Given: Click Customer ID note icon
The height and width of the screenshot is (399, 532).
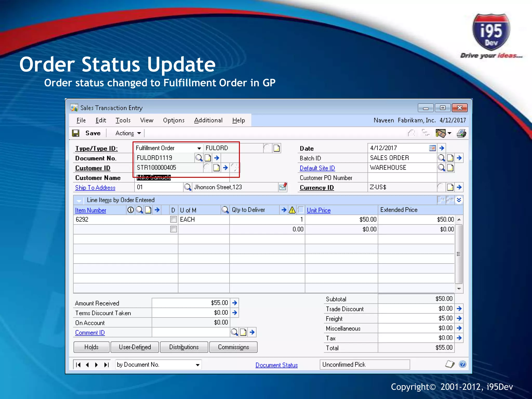Looking at the screenshot, I should 216,168.
